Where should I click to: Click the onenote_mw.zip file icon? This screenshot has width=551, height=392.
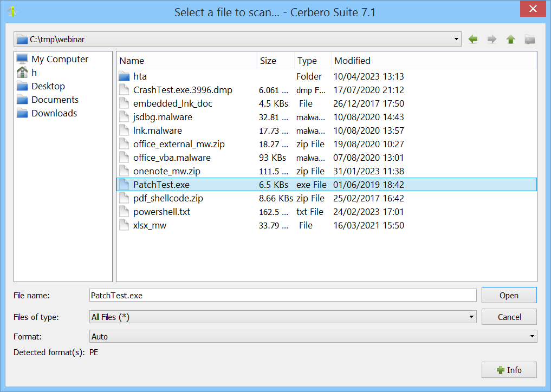124,171
